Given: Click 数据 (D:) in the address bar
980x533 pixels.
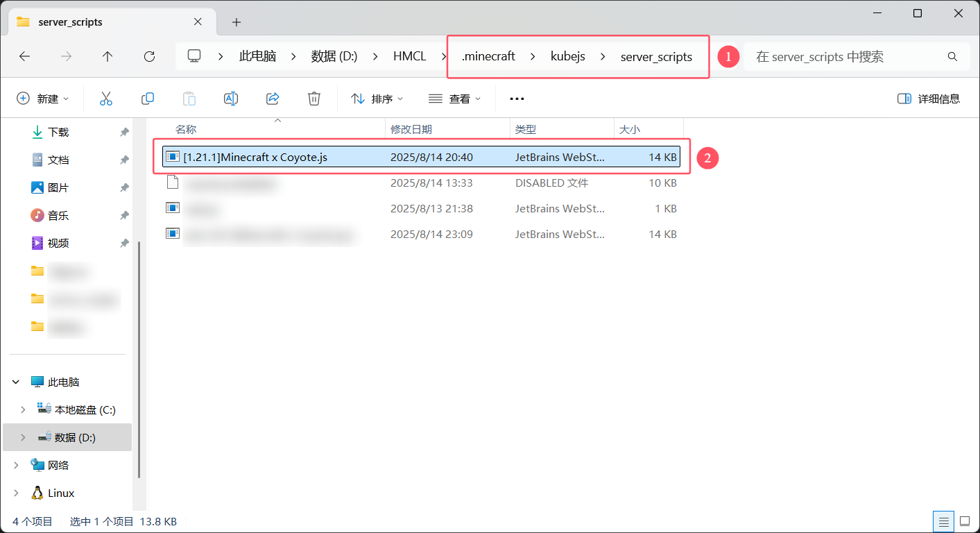Looking at the screenshot, I should 334,57.
